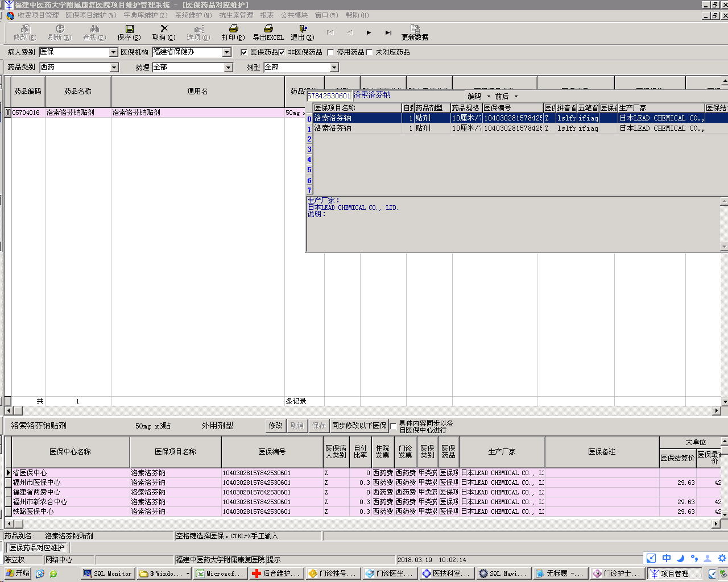Jump to the last record arrow

(x=388, y=32)
